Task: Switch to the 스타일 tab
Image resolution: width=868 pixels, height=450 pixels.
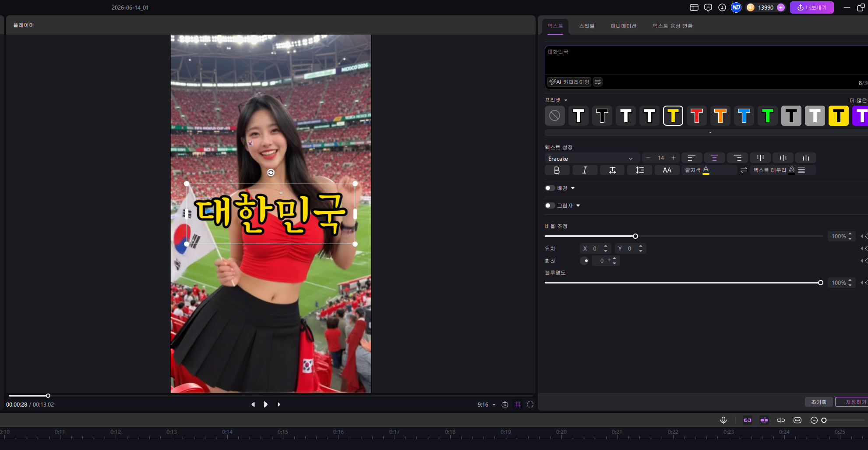Action: click(587, 26)
